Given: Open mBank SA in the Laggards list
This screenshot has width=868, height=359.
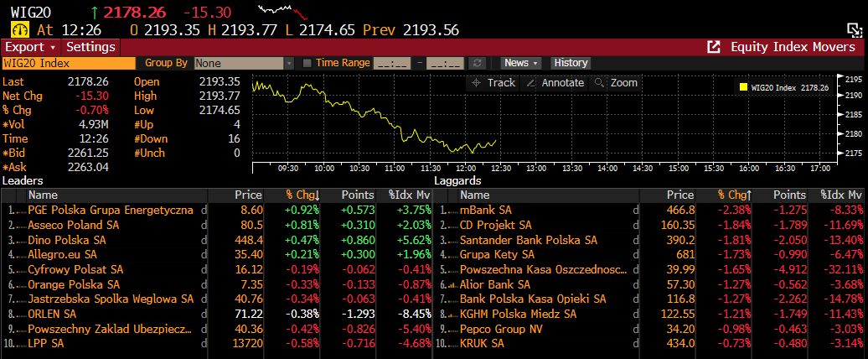Looking at the screenshot, I should (x=486, y=210).
